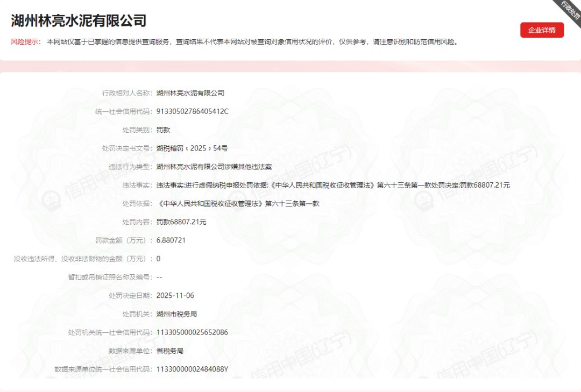Click the 数据来源单位 value 省税务局
This screenshot has height=392, width=581.
click(170, 351)
